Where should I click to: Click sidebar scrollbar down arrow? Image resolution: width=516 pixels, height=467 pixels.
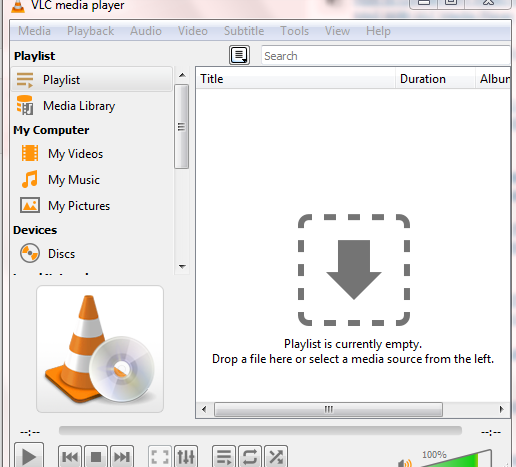click(x=182, y=266)
